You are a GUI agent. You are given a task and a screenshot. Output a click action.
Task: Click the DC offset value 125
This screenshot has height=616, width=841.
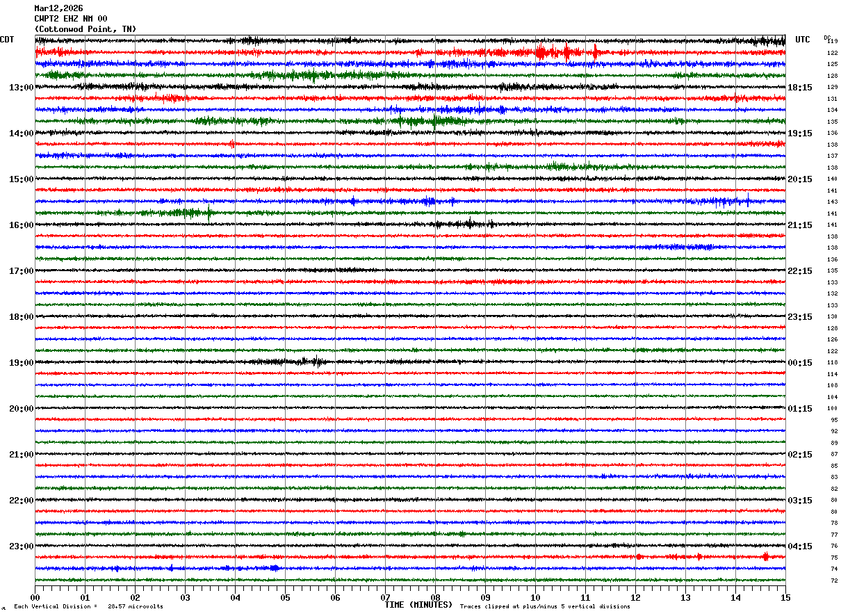point(833,65)
